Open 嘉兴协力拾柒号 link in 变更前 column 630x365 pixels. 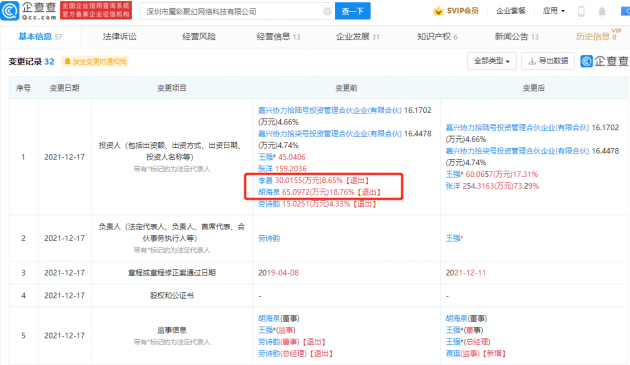[329, 133]
